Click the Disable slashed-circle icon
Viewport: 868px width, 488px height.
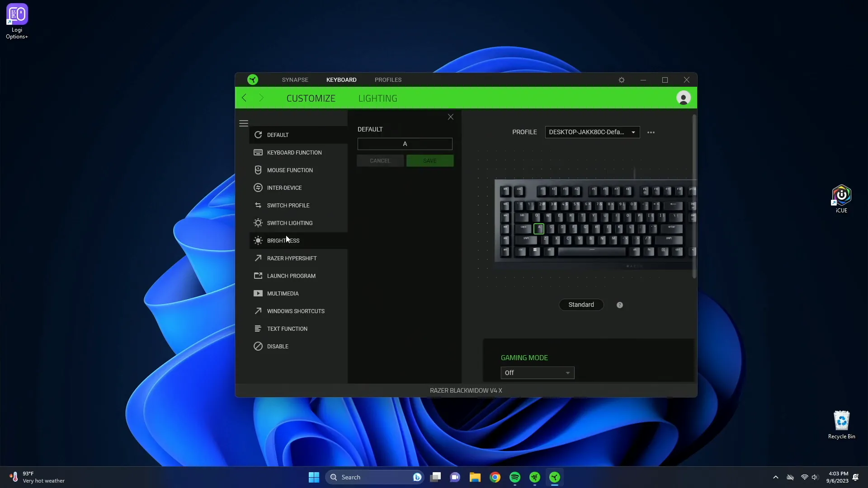click(258, 346)
